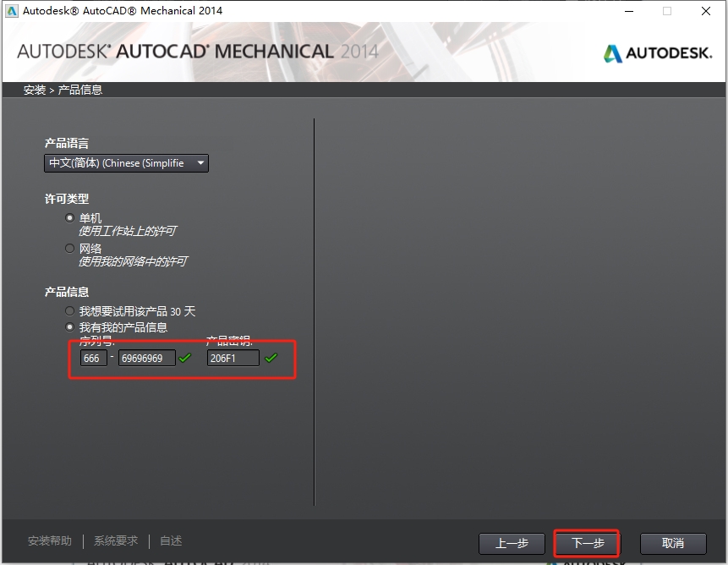Click the 下一步 next button
Image resolution: width=728 pixels, height=565 pixels.
588,543
